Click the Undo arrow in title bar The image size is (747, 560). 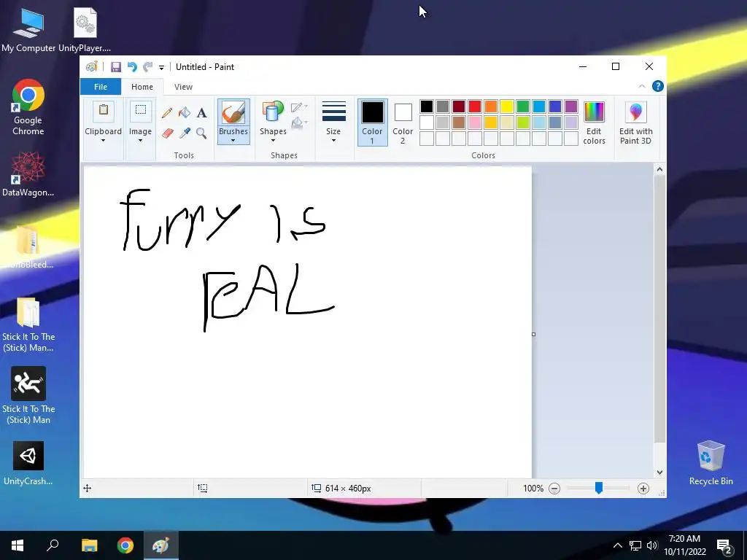(132, 67)
